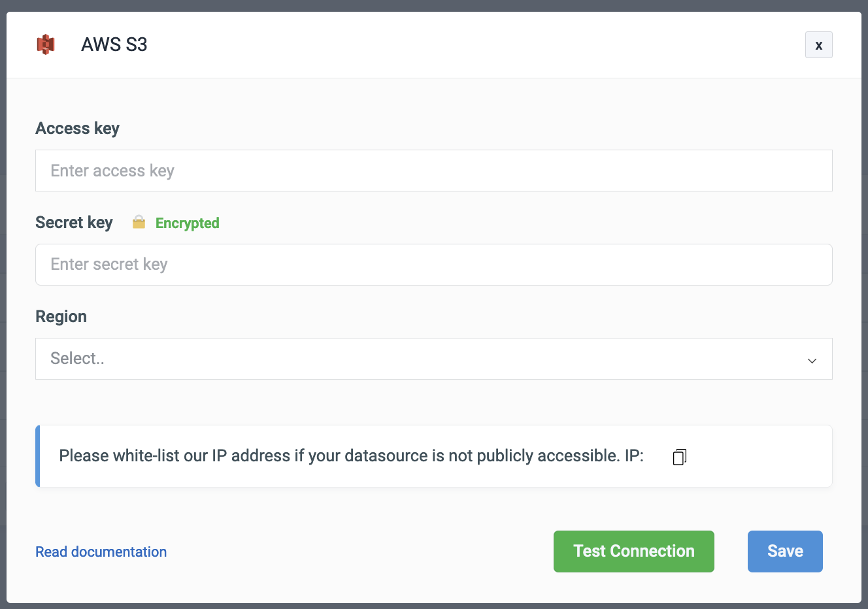Click the blue accent bar of the notice
The image size is (868, 609).
pyautogui.click(x=38, y=456)
